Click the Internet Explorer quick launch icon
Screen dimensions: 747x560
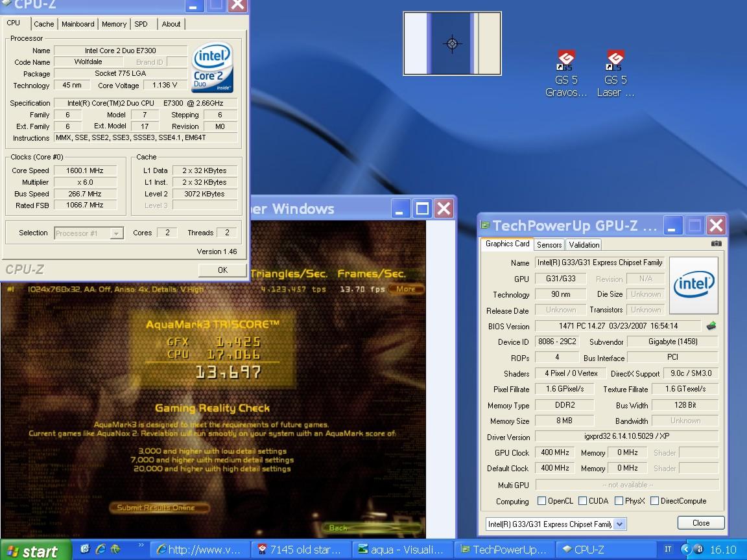point(101,549)
